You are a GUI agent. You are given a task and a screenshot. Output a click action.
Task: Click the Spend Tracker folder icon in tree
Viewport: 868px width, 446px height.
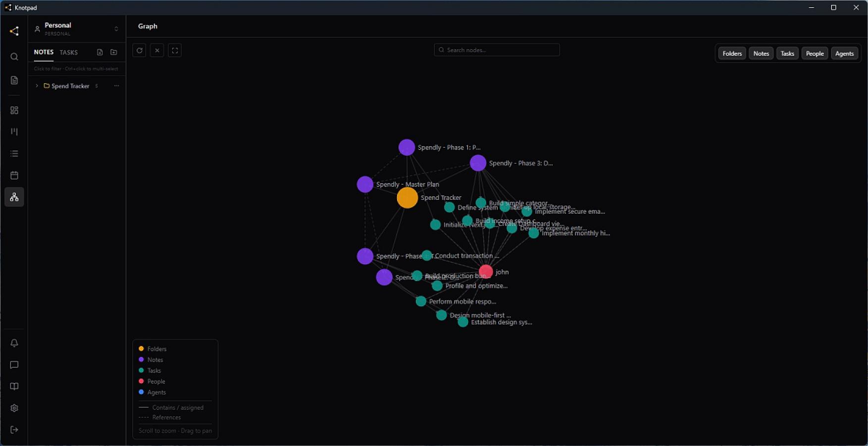tap(47, 86)
